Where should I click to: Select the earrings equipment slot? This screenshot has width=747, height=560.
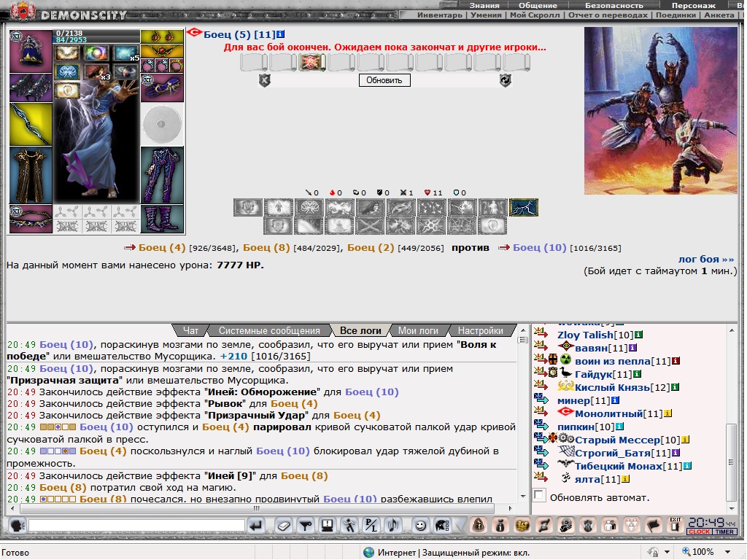click(x=162, y=36)
